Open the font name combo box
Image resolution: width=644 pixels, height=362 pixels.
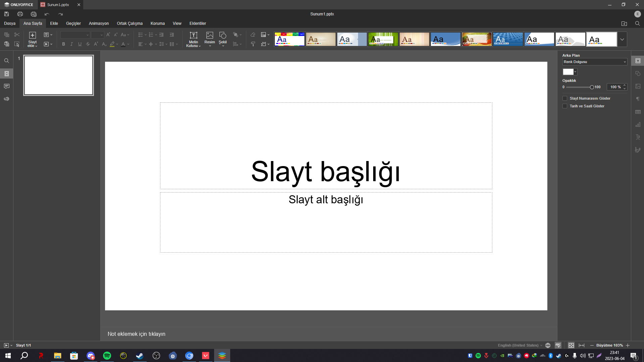[75, 35]
